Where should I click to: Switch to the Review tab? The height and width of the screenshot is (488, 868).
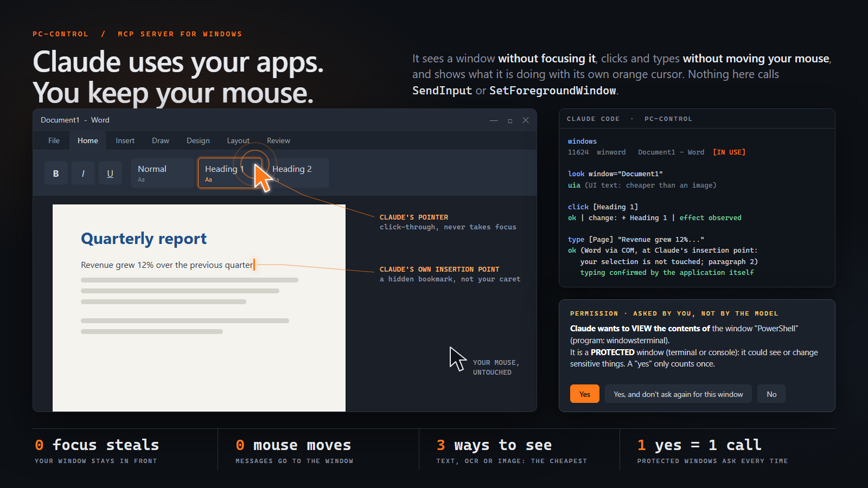click(278, 140)
